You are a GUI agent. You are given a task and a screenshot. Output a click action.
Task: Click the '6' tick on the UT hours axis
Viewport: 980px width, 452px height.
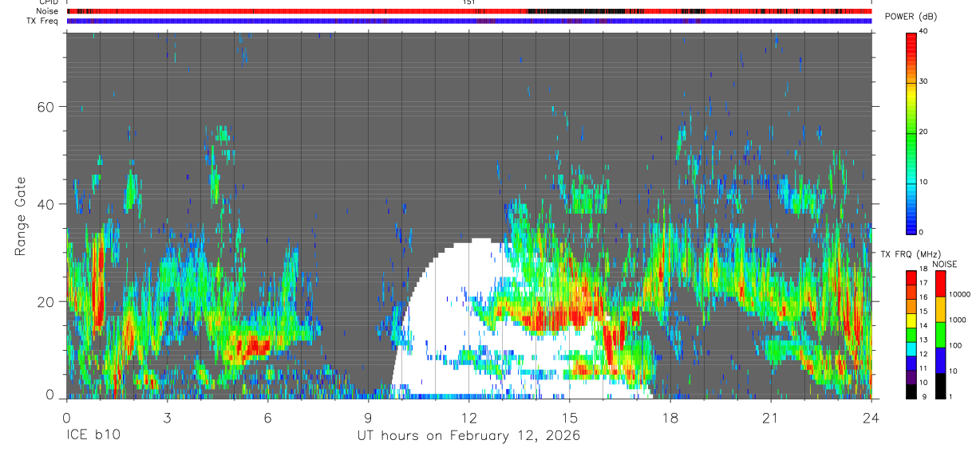click(267, 417)
